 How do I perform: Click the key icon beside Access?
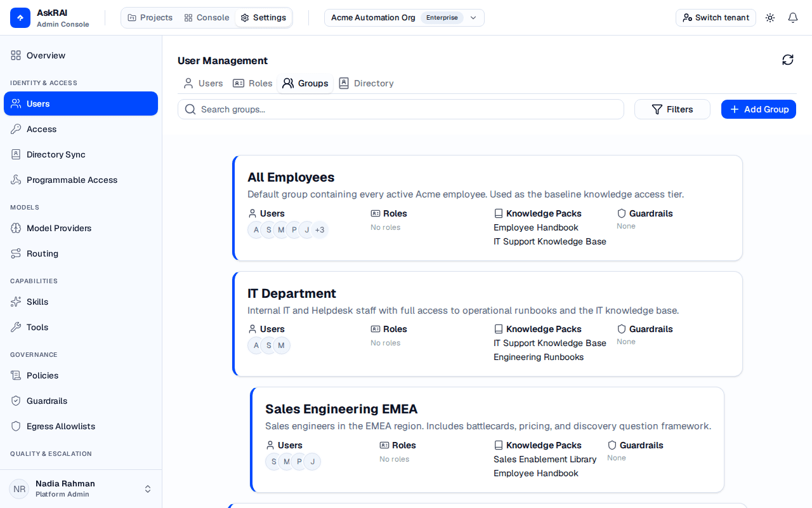pos(16,129)
